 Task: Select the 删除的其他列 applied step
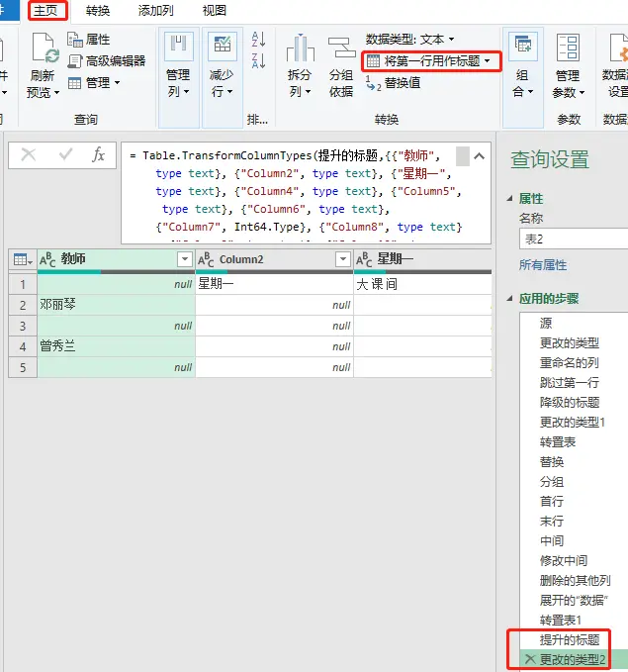coord(574,580)
